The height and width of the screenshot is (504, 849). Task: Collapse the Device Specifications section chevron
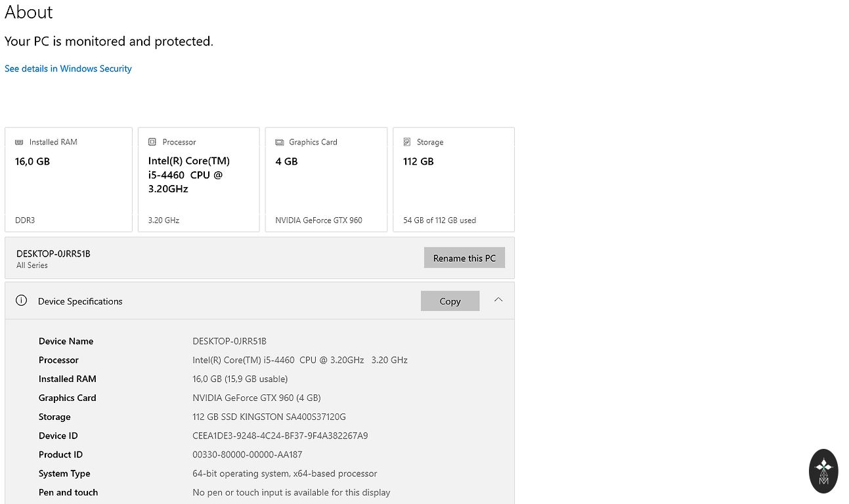pyautogui.click(x=498, y=300)
